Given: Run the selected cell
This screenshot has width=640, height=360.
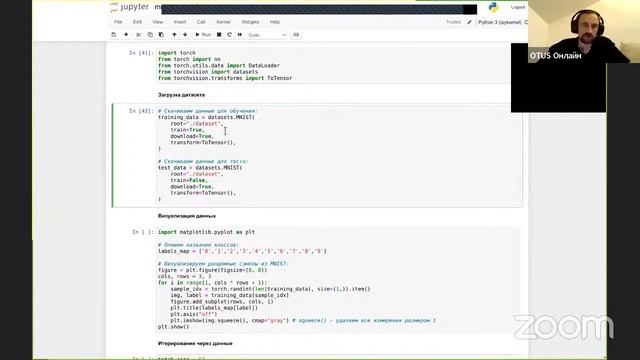Looking at the screenshot, I should tap(203, 35).
